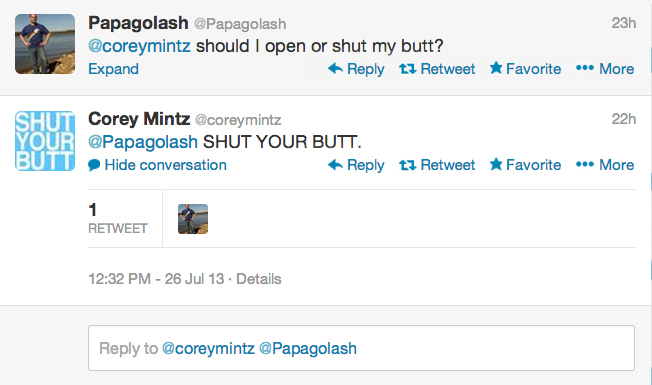
Task: Open the Corey Mintz display name link
Action: 139,119
